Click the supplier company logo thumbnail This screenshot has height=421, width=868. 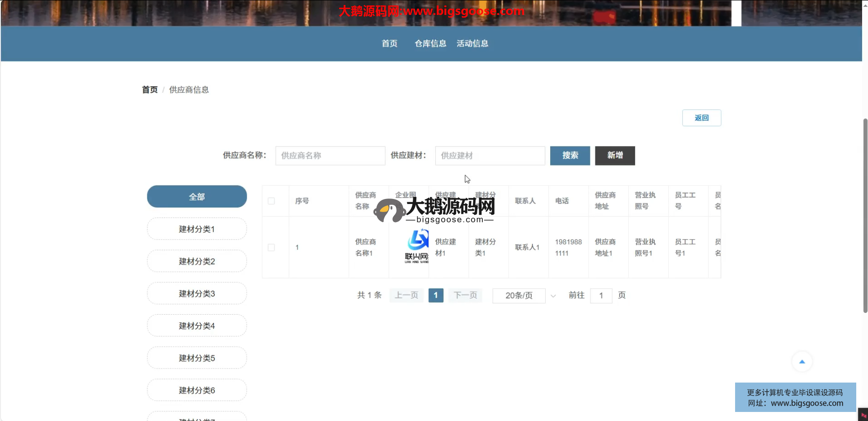pos(417,247)
